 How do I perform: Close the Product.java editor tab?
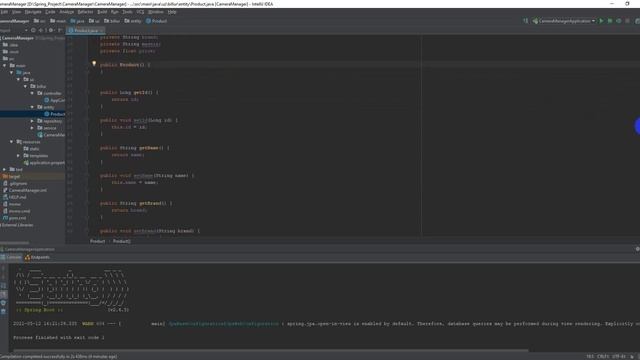(x=101, y=31)
